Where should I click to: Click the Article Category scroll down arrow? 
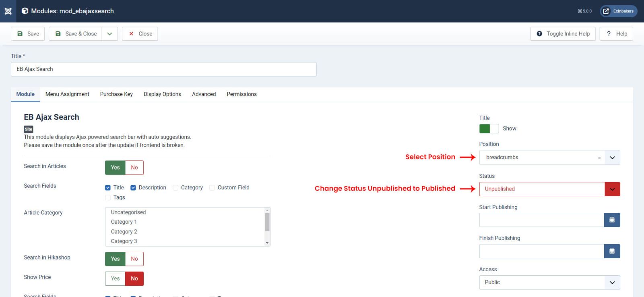tap(267, 243)
